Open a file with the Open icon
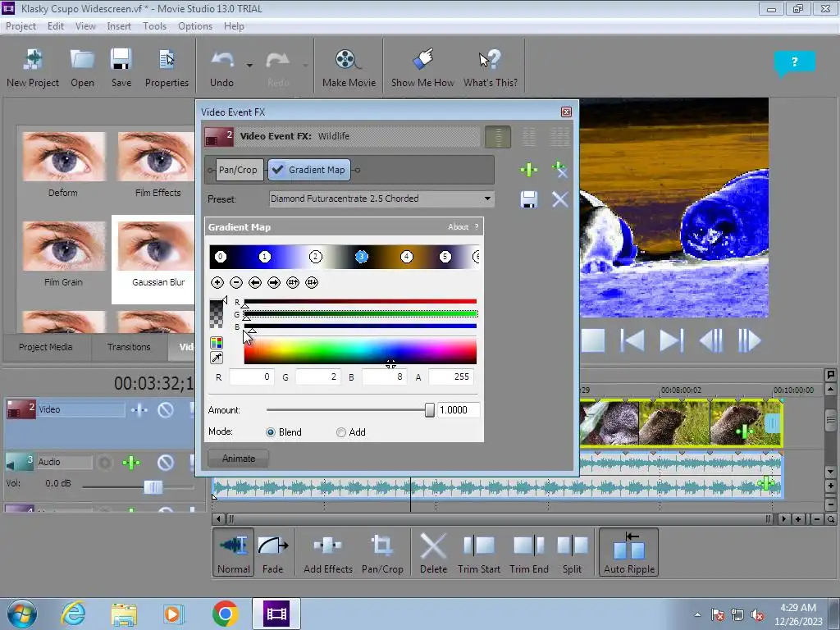840x630 pixels. pos(82,68)
